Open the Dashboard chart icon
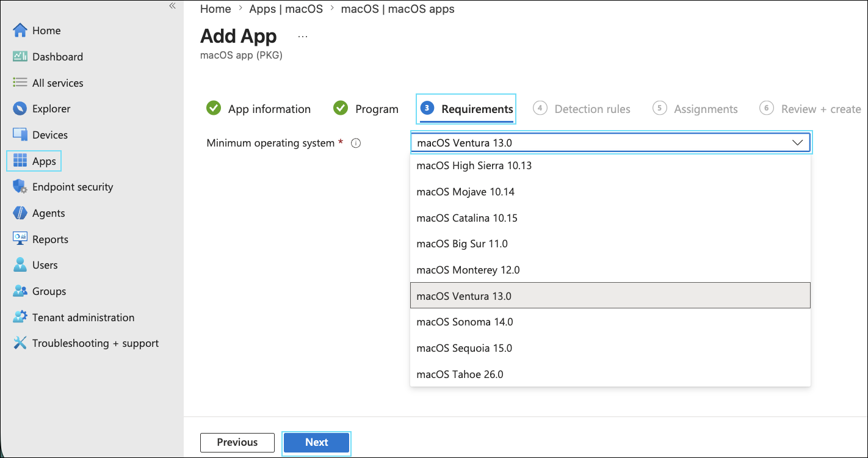The height and width of the screenshot is (458, 868). (x=20, y=57)
